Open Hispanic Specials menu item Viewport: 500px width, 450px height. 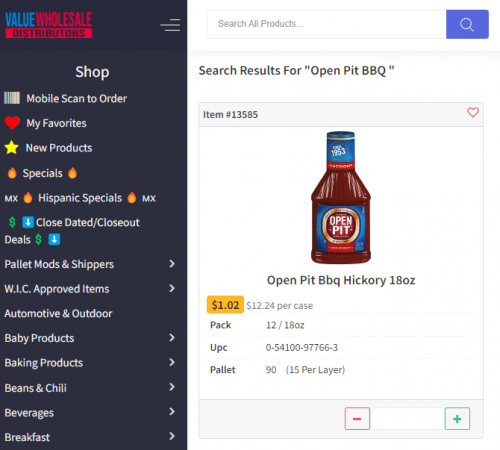tap(80, 198)
